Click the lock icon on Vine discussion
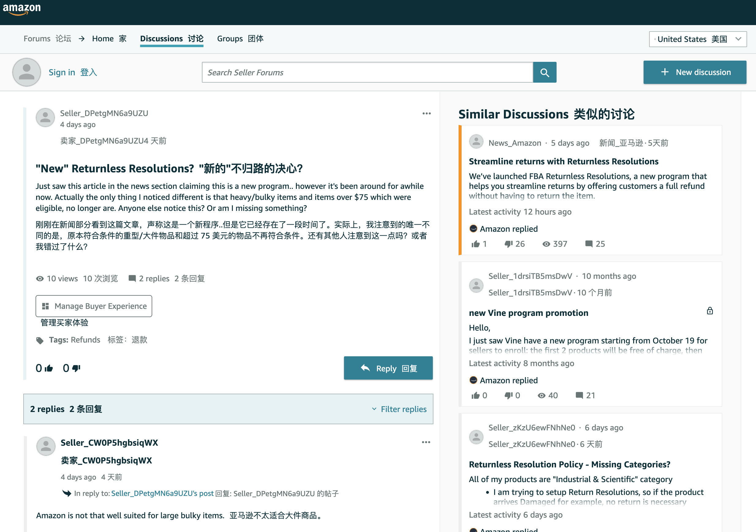The height and width of the screenshot is (532, 756). (710, 311)
